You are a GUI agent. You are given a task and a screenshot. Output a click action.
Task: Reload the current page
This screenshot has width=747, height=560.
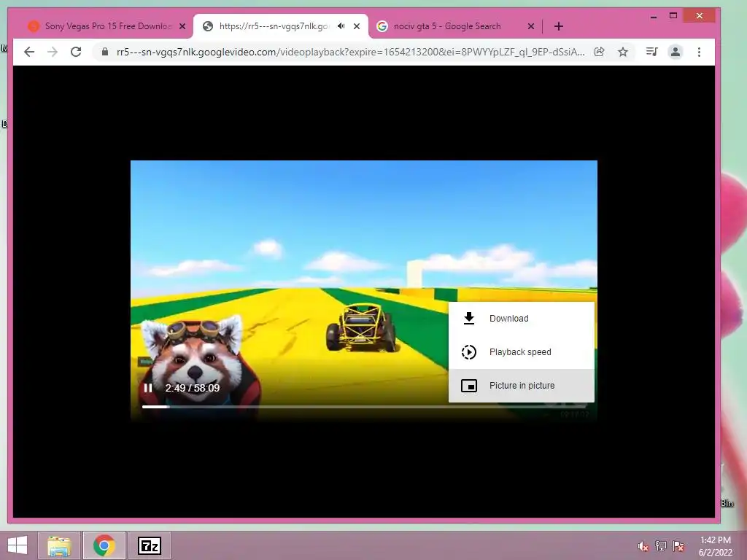76,52
